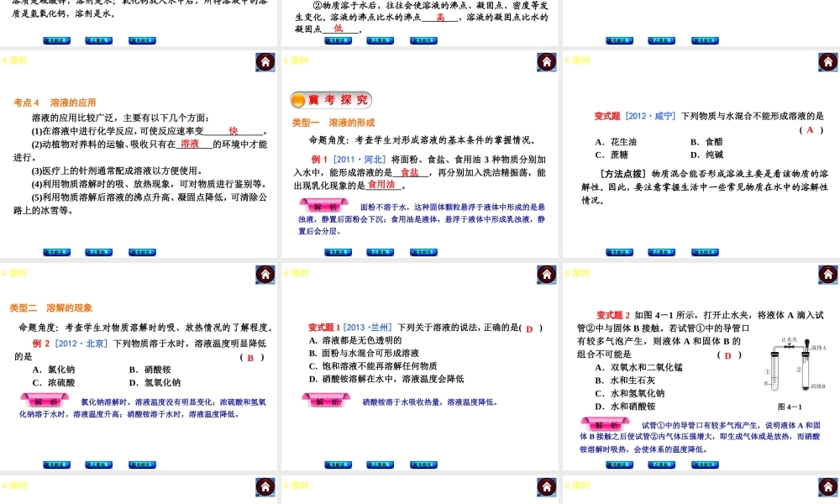Click third blue button under 咸宁 变式题 slide
This screenshot has height=504, width=840.
pos(705,252)
